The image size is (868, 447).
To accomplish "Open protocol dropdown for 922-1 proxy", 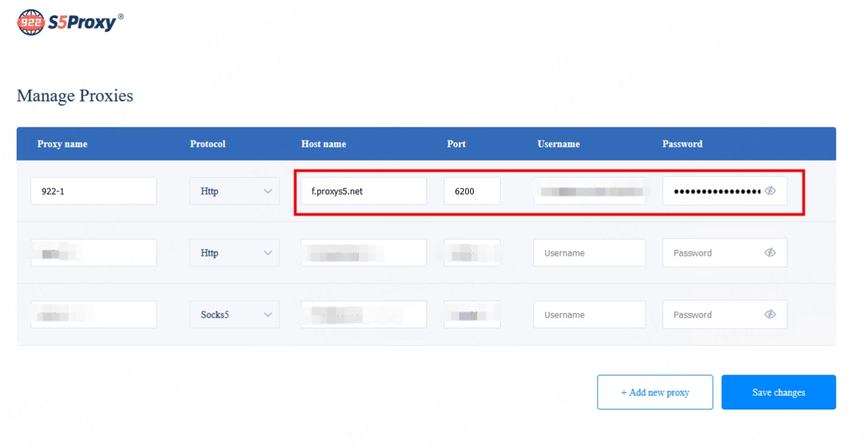I will coord(234,191).
